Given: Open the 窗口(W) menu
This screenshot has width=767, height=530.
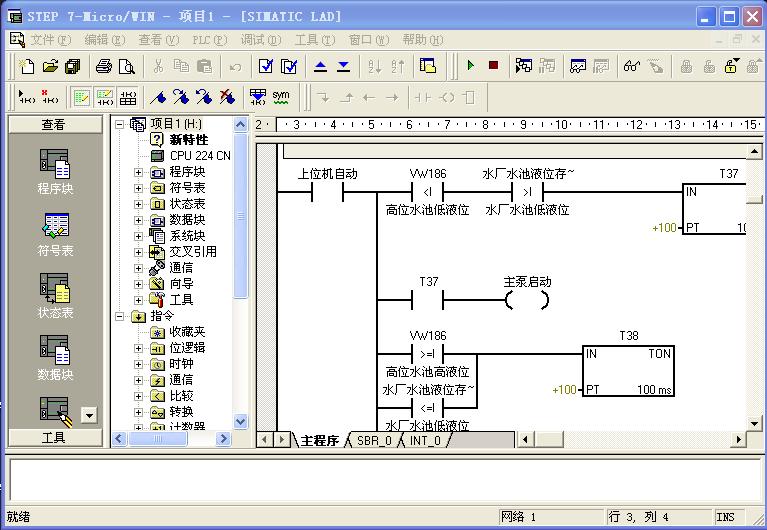Looking at the screenshot, I should coord(369,40).
